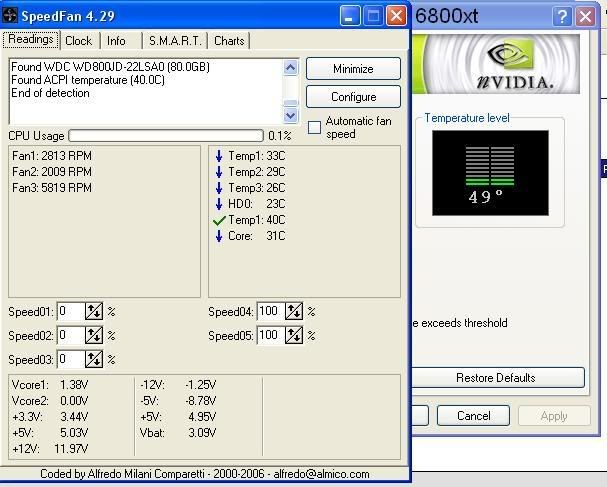The image size is (607, 487).
Task: Click the Vcore1 1.38V voltage reading
Action: click(50, 385)
